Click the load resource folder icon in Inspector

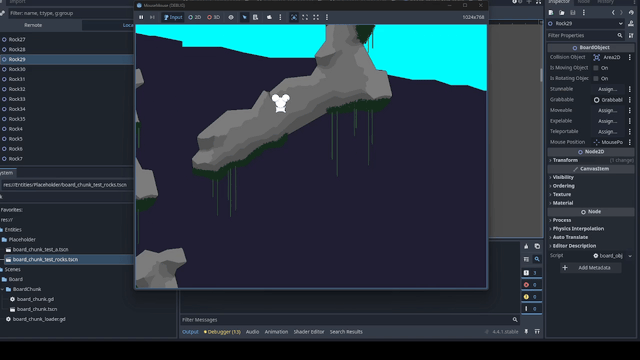pos(562,13)
